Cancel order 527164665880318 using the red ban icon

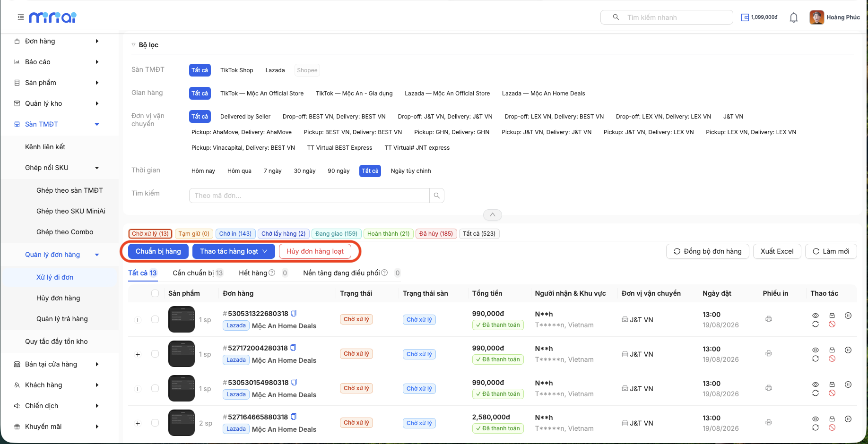click(832, 427)
